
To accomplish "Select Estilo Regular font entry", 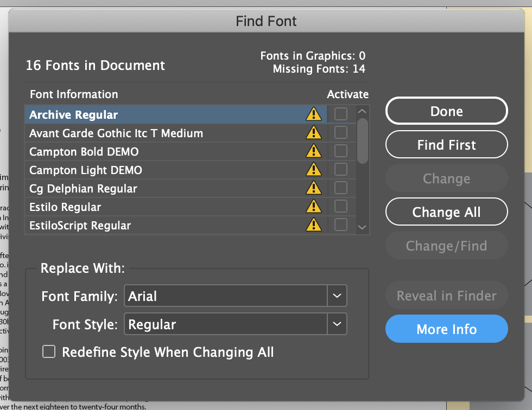I will pos(65,207).
